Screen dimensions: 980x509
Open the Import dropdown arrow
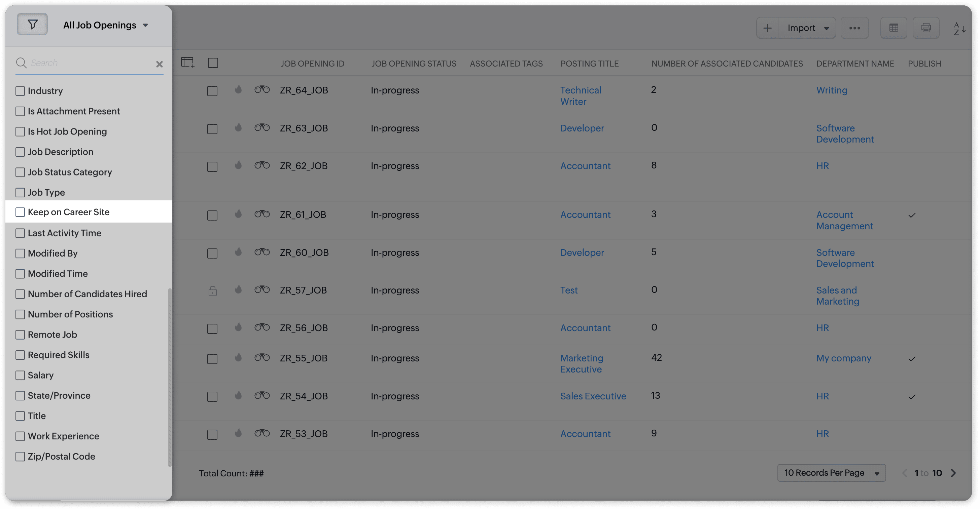826,29
